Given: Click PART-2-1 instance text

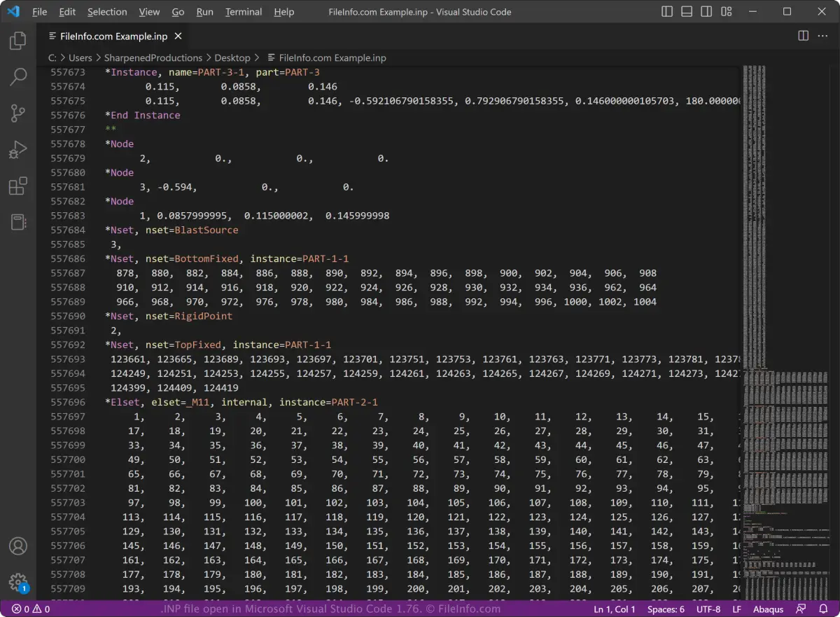Looking at the screenshot, I should click(355, 402).
